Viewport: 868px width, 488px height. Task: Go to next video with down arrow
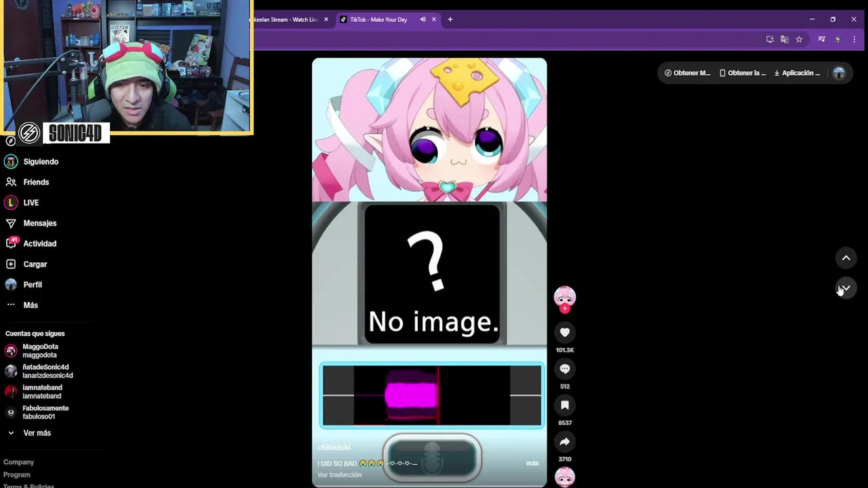846,288
